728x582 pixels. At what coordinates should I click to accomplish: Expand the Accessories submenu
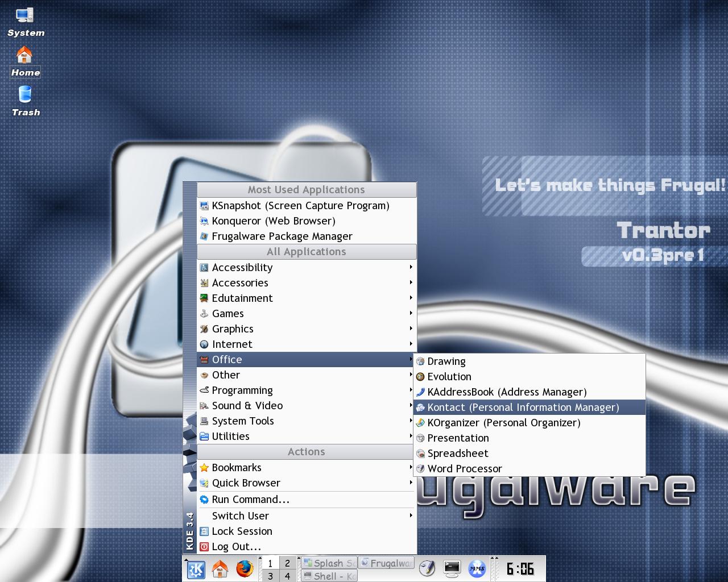click(307, 283)
